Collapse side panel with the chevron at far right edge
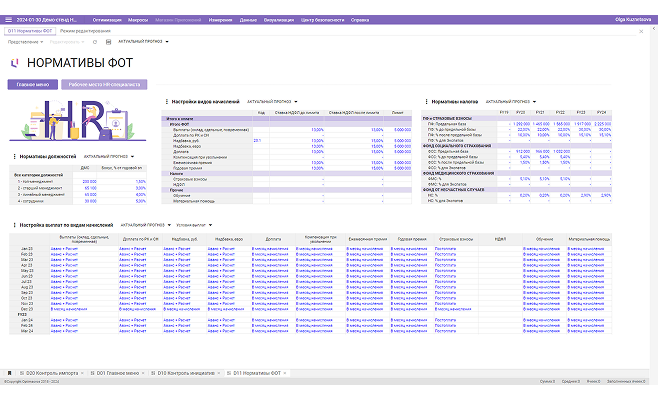 pyautogui.click(x=654, y=29)
